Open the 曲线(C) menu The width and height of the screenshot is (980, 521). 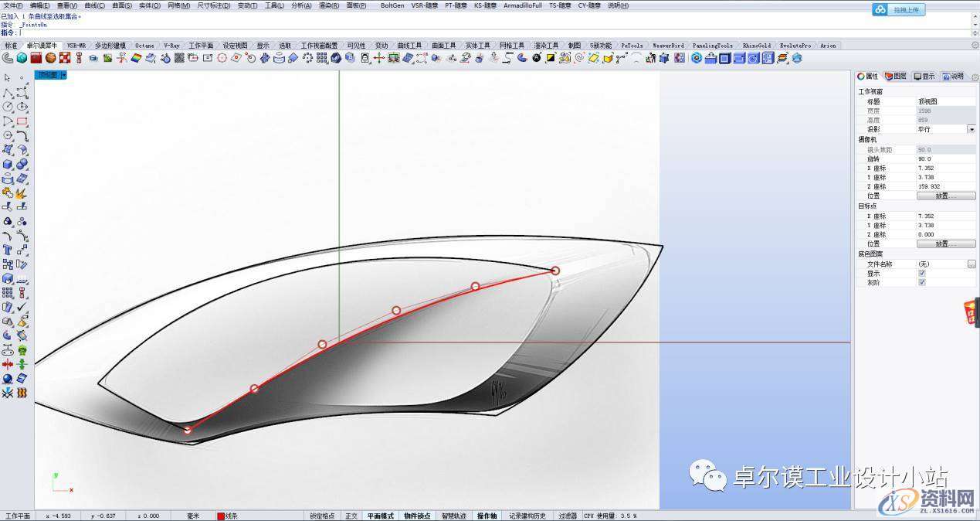(94, 5)
